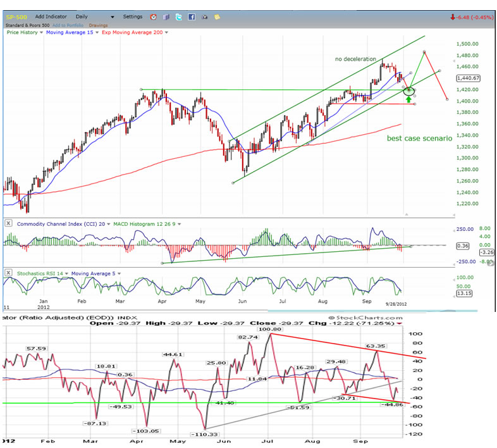
Task: Close the Stochastics RSI panel
Action: point(8,273)
